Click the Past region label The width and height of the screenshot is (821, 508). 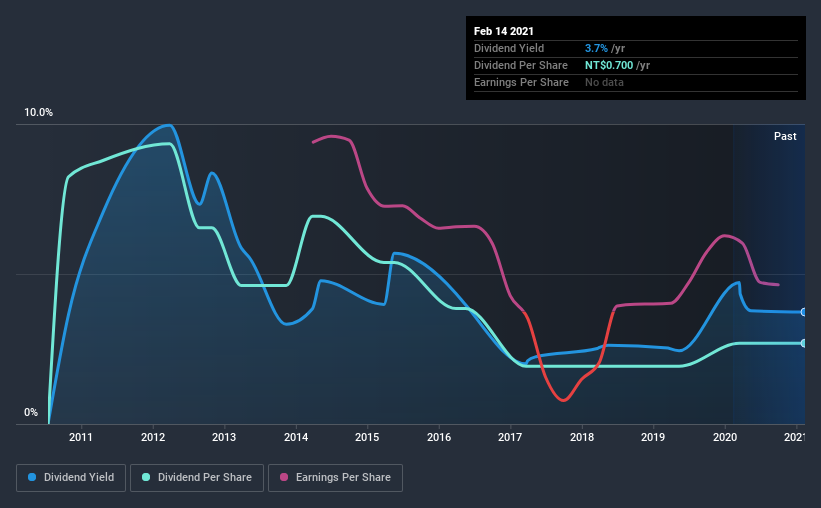click(x=785, y=137)
